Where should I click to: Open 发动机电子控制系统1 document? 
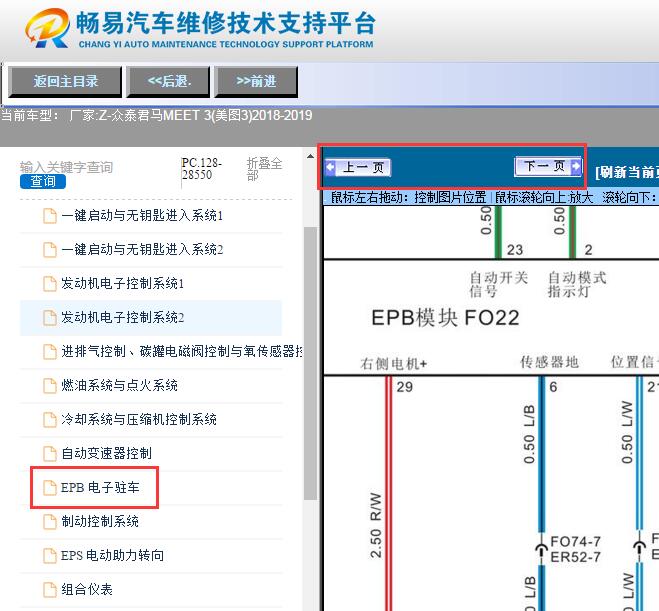[x=123, y=284]
